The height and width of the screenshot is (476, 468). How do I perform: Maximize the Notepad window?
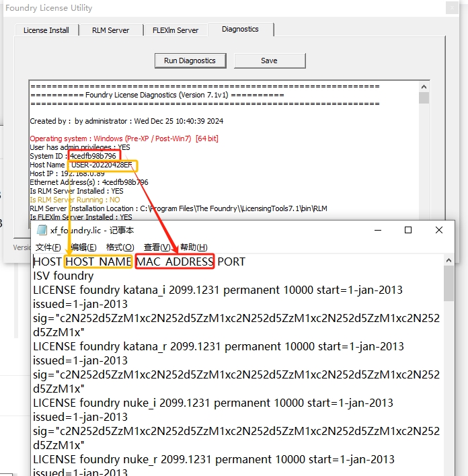(408, 230)
